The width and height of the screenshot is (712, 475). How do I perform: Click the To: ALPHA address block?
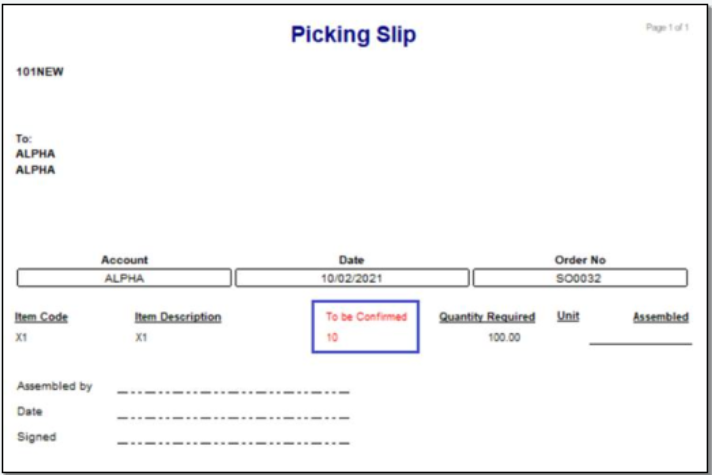(x=35, y=154)
